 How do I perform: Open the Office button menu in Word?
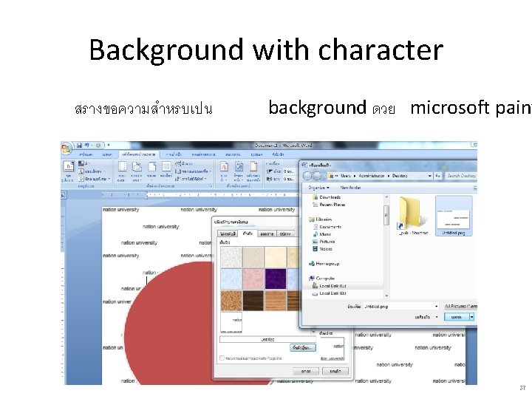click(66, 149)
